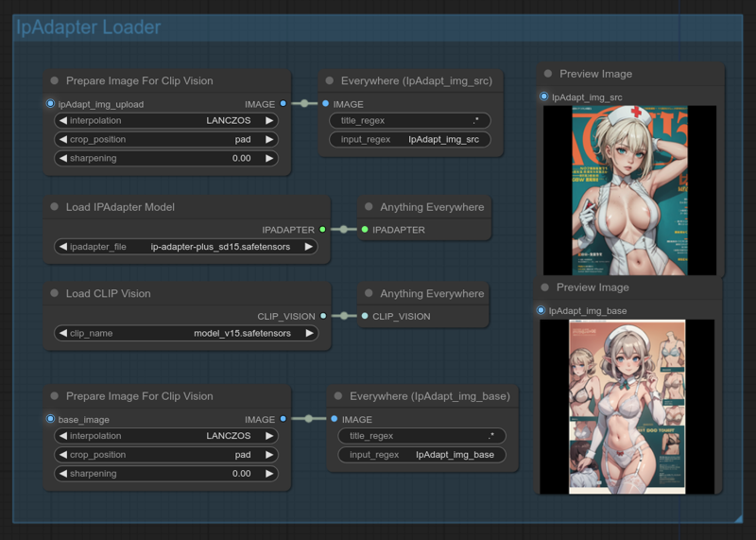Open ip-adapter-plus_sd15.safetensors file dropdown
Screen dimensions: 756x540
click(186, 247)
